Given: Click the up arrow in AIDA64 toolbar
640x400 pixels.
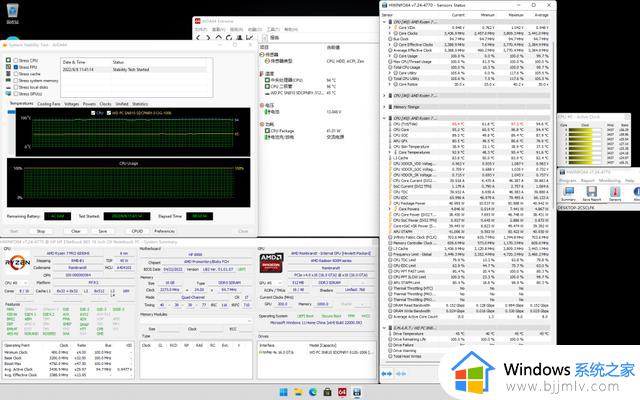Looking at the screenshot, I should (x=219, y=38).
